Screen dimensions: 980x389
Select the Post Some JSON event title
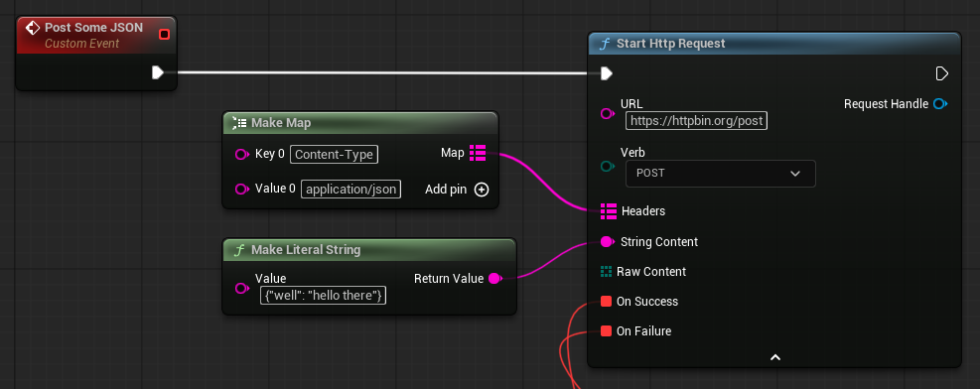(x=93, y=28)
